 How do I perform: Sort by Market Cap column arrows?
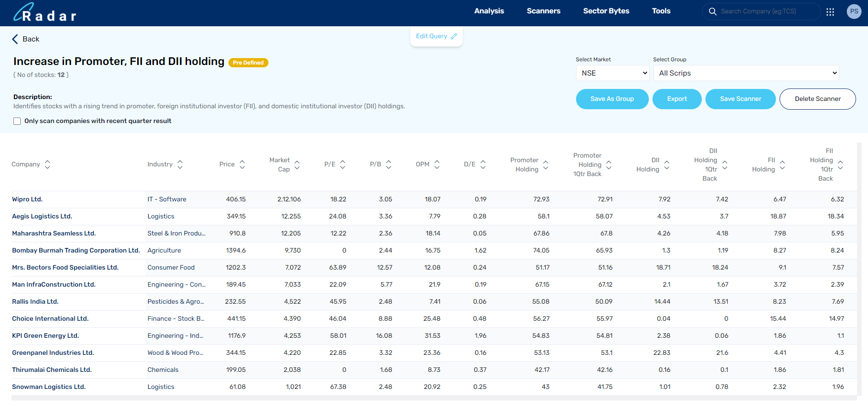click(x=297, y=165)
